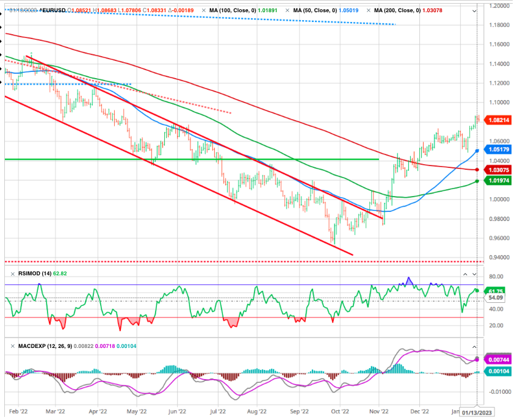
Task: Collapse the price chart legend chevron
Action: (x=474, y=11)
